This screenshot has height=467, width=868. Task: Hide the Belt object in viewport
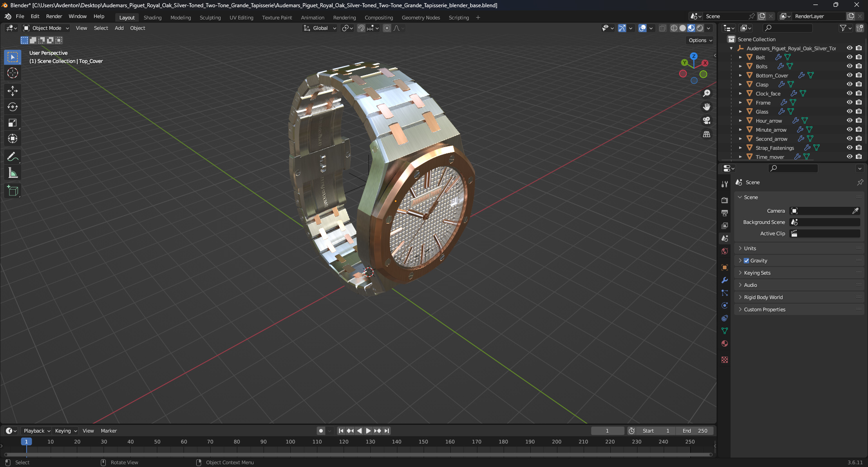pyautogui.click(x=849, y=57)
